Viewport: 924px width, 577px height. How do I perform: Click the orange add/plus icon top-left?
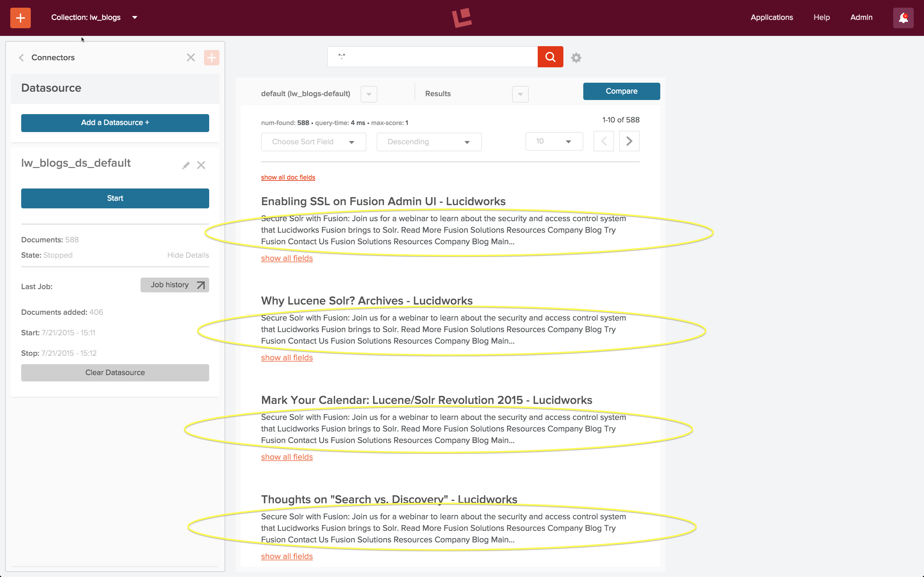(x=21, y=17)
